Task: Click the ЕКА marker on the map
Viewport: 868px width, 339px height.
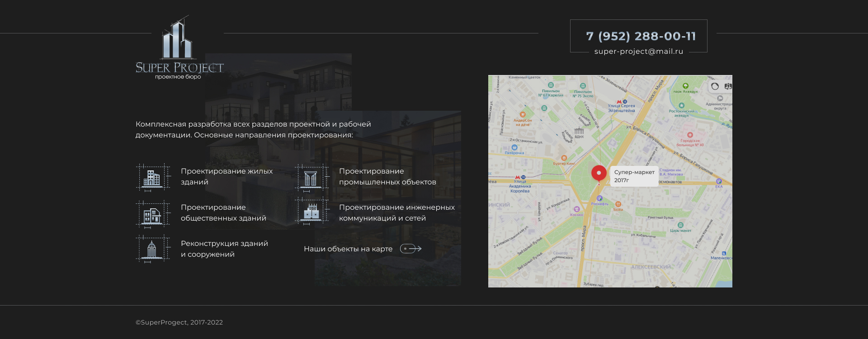Action: (x=719, y=181)
